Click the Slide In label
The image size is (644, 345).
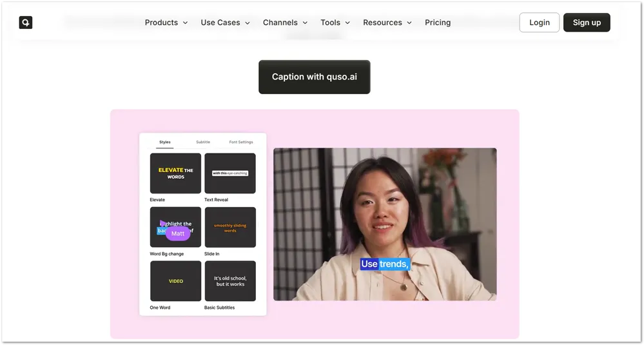tap(212, 254)
